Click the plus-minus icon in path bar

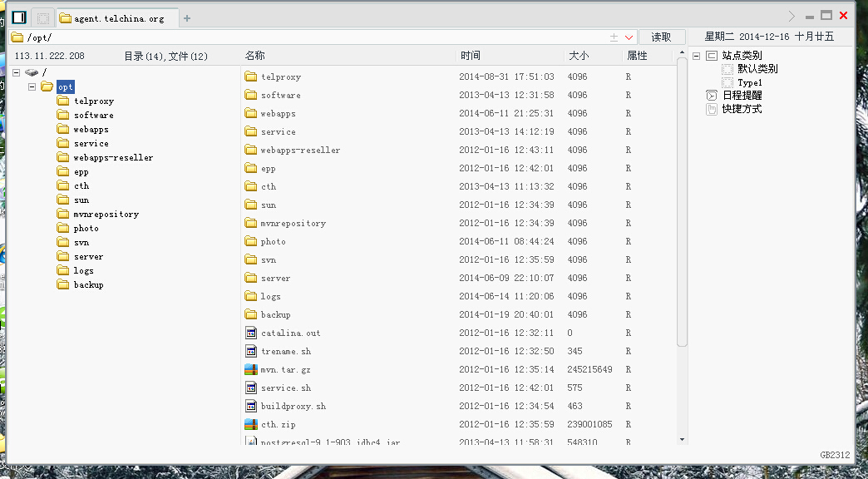click(x=614, y=37)
